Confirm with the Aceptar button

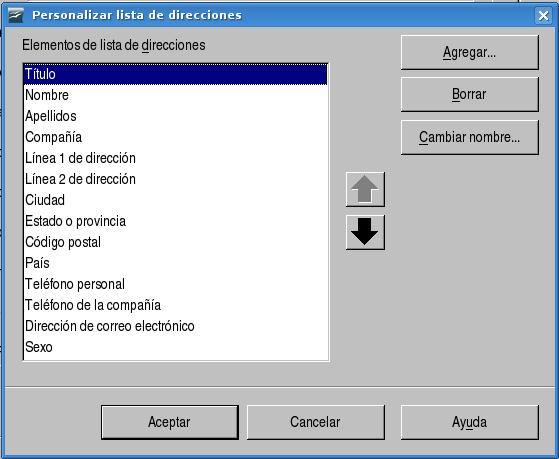click(x=170, y=422)
